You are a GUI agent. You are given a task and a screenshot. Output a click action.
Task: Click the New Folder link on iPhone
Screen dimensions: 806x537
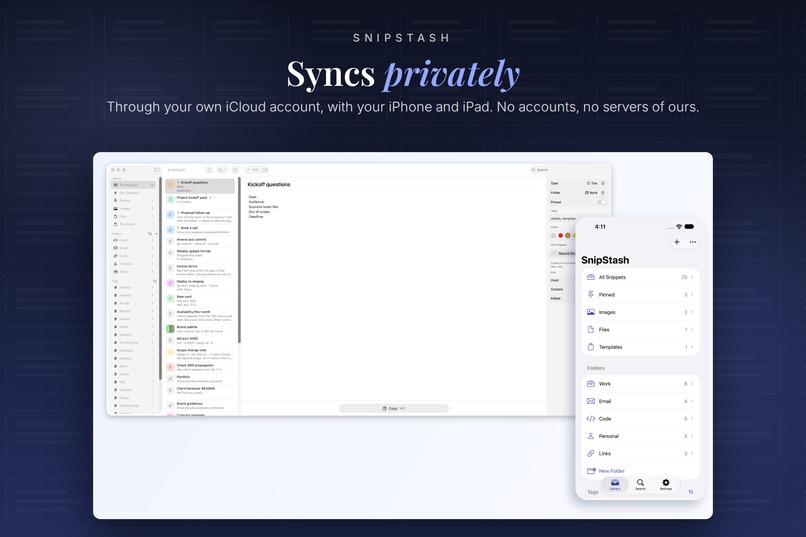pos(612,471)
